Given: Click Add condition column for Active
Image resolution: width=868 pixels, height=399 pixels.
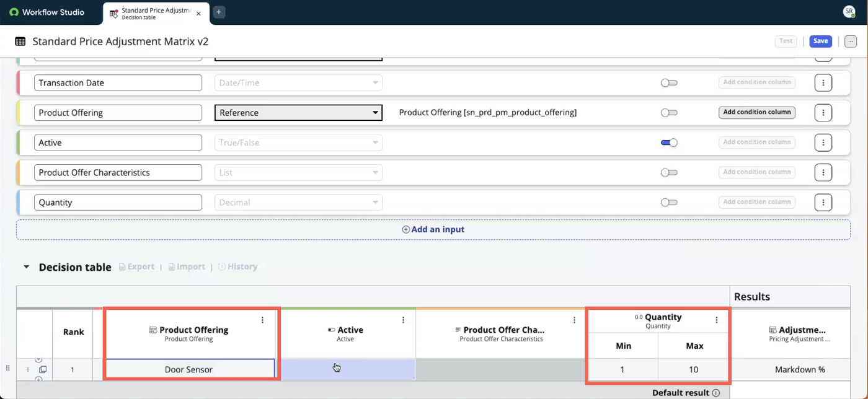Looking at the screenshot, I should pyautogui.click(x=757, y=142).
